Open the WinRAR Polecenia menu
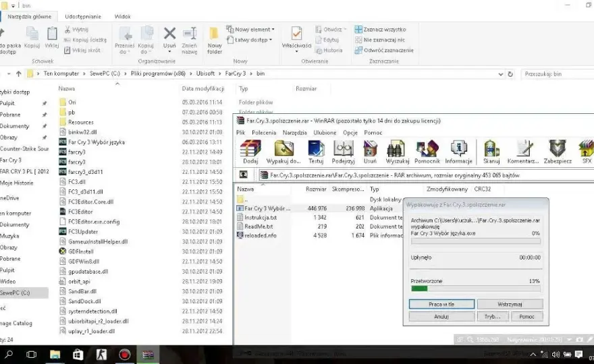The width and height of the screenshot is (594, 364). (264, 133)
